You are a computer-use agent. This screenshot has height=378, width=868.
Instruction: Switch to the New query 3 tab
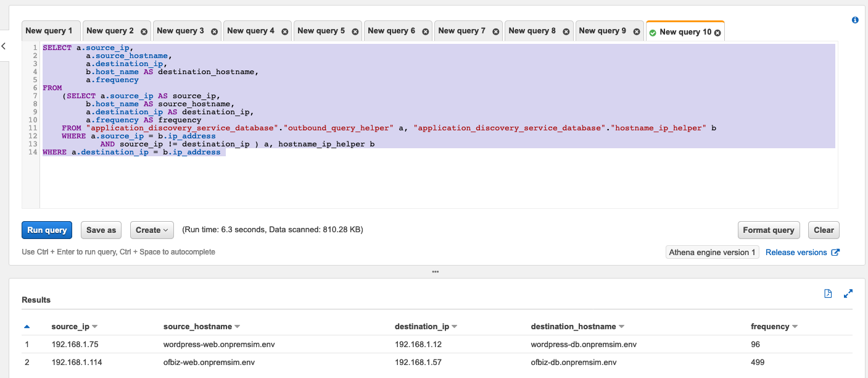(181, 30)
